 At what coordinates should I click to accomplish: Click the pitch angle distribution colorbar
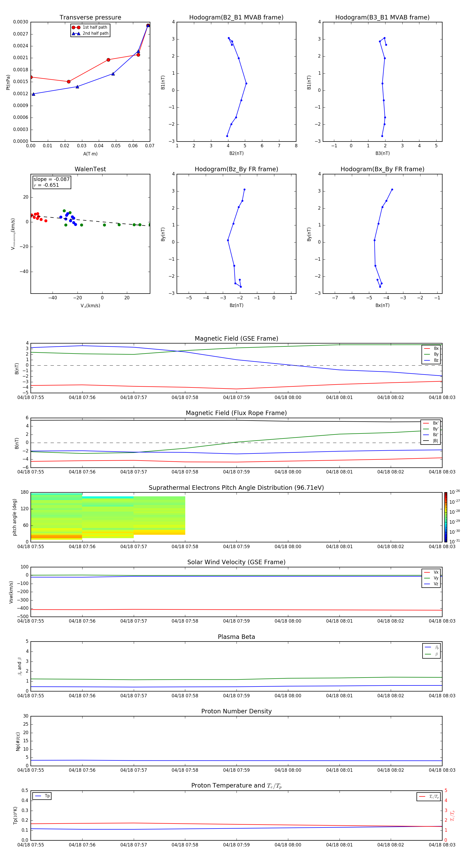445,517
